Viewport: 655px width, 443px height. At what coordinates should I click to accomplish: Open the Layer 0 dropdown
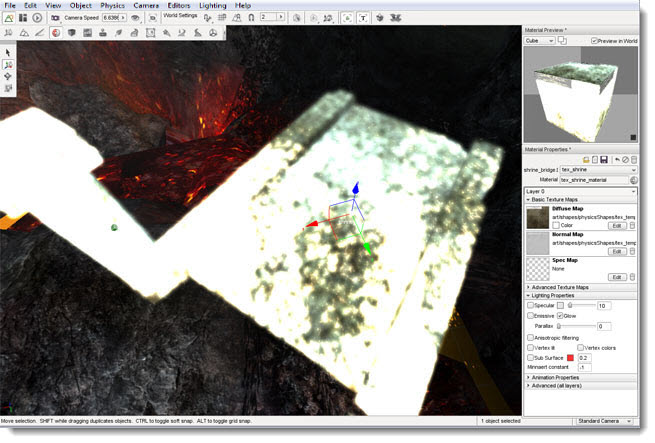580,190
